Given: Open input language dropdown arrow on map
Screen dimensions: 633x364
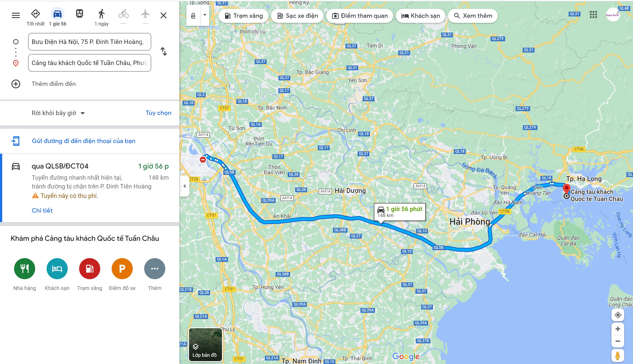Looking at the screenshot, I should pyautogui.click(x=205, y=15).
